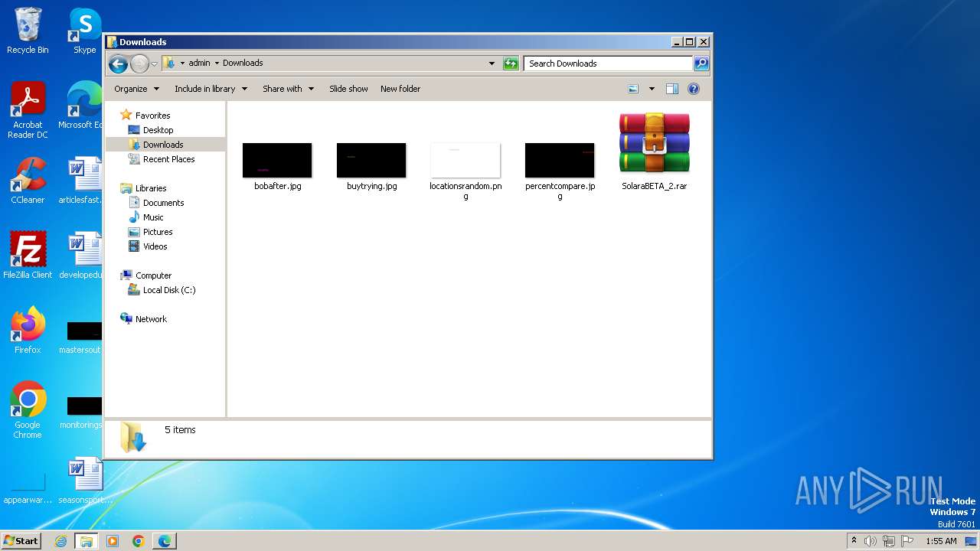Viewport: 980px width, 551px height.
Task: Open the view options dropdown arrow
Action: pos(652,89)
